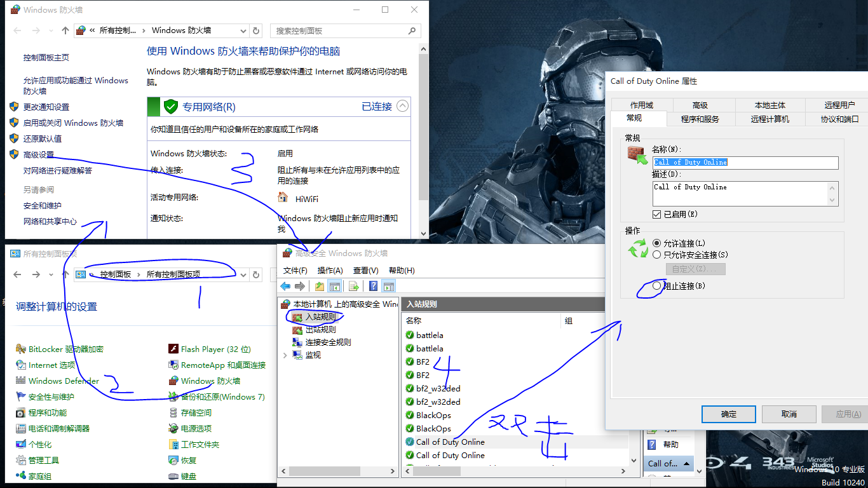
Task: Click up arrow in Windows 防火墙 window
Action: (65, 30)
